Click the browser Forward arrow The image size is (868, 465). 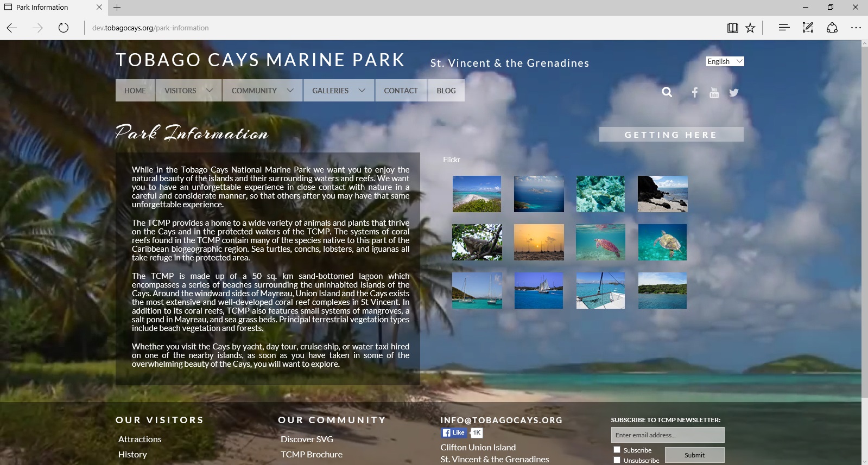pyautogui.click(x=37, y=28)
